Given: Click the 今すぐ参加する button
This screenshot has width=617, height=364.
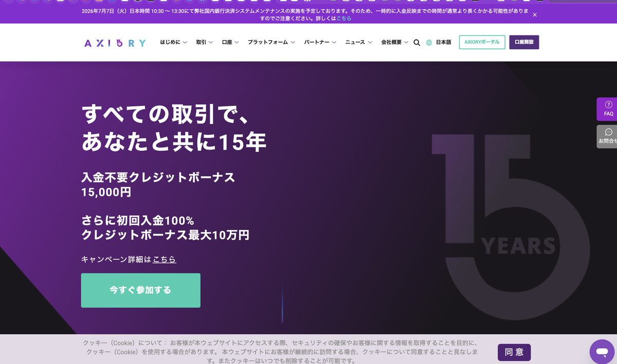Looking at the screenshot, I should [x=140, y=290].
